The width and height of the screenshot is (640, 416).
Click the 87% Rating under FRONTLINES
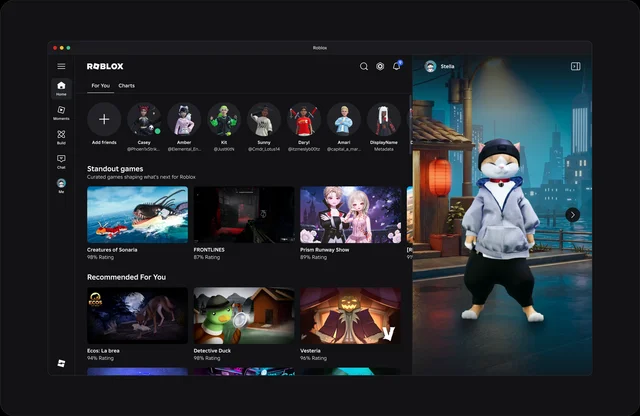[x=207, y=257]
